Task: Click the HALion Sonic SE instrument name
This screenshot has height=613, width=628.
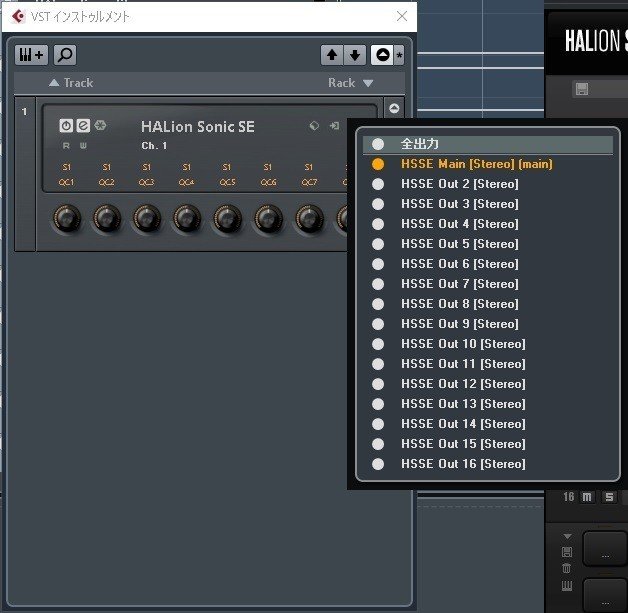Action: [x=198, y=127]
